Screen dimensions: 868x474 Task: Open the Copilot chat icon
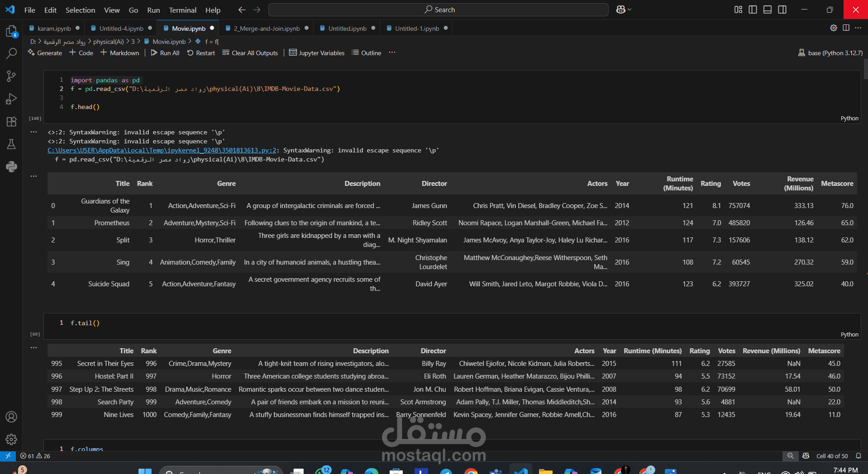point(620,9)
